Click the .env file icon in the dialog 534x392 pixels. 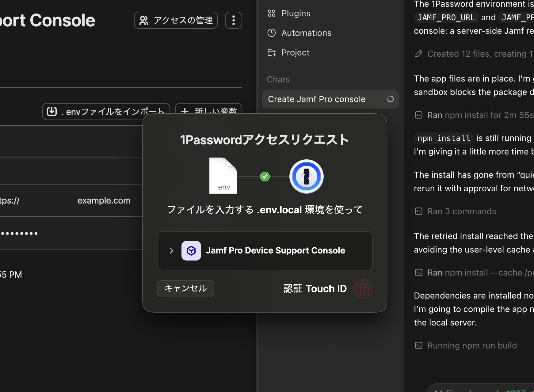[223, 176]
